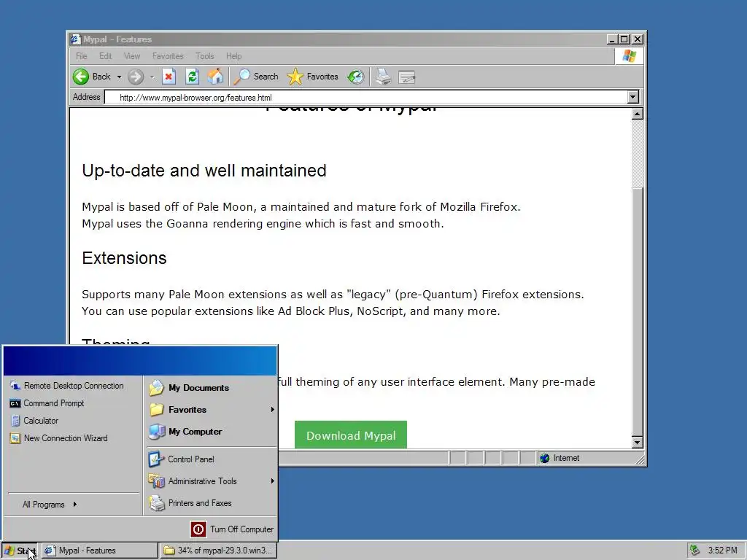This screenshot has height=560, width=747.
Task: Stop page loading with red X icon
Action: click(169, 77)
